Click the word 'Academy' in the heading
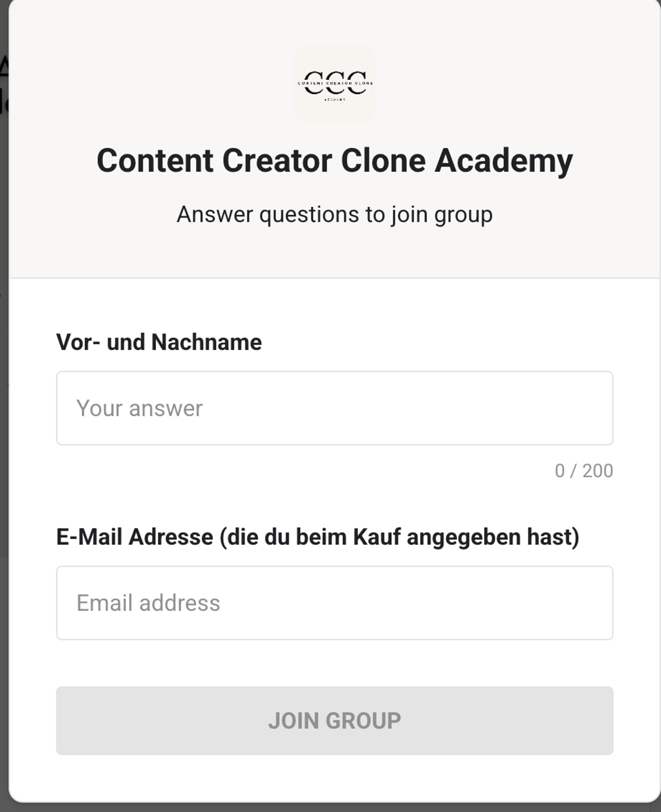Image resolution: width=661 pixels, height=812 pixels. [x=504, y=161]
